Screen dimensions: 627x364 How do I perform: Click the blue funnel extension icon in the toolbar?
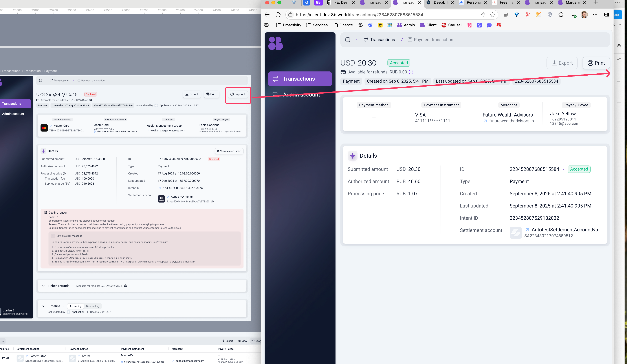click(x=517, y=15)
